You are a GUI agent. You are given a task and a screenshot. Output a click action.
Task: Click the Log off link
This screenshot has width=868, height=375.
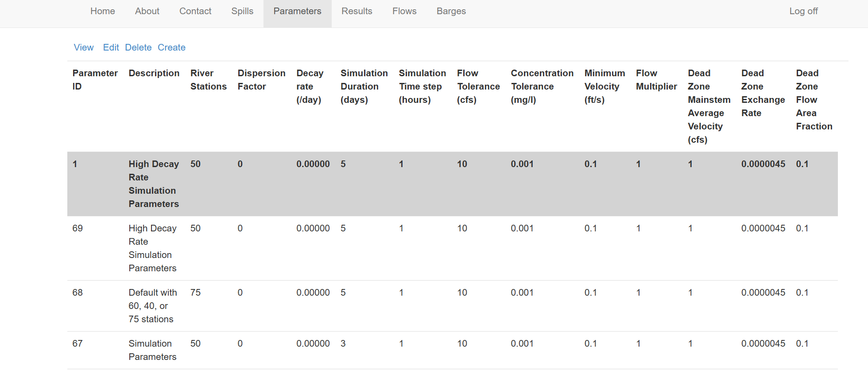pos(803,11)
